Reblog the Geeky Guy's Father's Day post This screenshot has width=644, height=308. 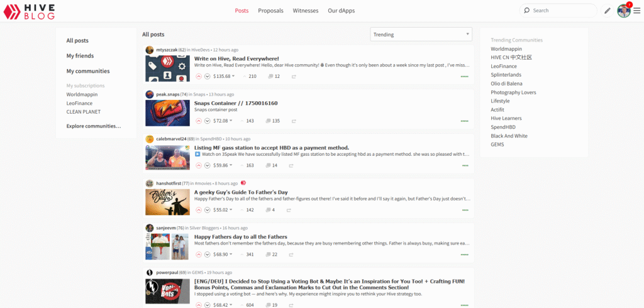click(289, 210)
